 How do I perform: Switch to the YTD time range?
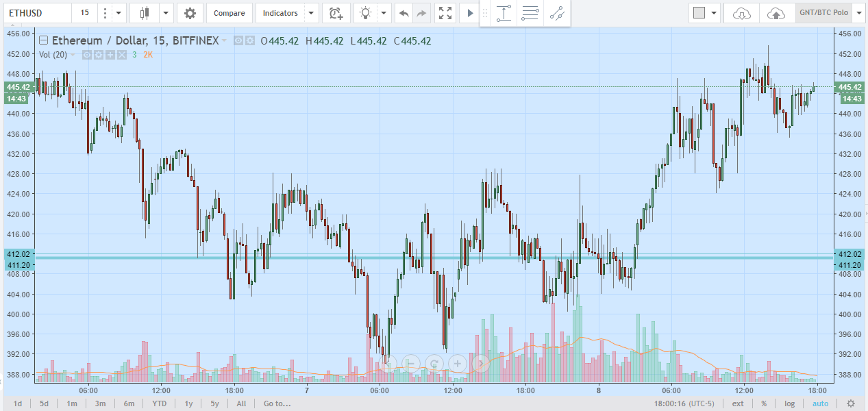[x=159, y=403]
